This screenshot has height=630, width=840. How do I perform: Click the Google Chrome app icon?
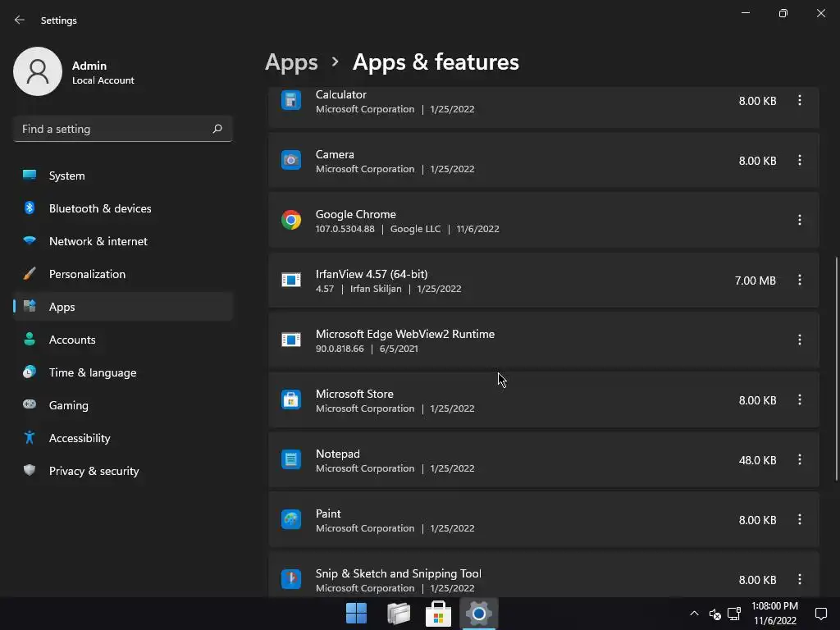[x=291, y=220]
